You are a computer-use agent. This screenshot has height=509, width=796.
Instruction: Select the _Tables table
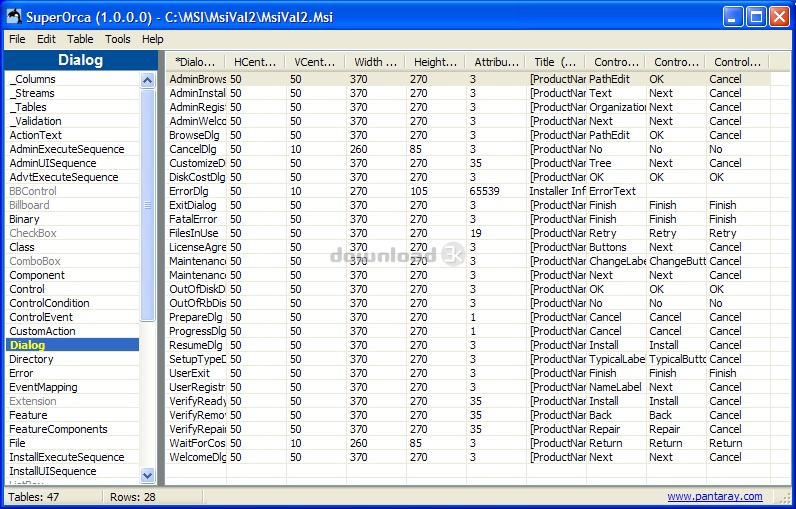click(x=73, y=107)
